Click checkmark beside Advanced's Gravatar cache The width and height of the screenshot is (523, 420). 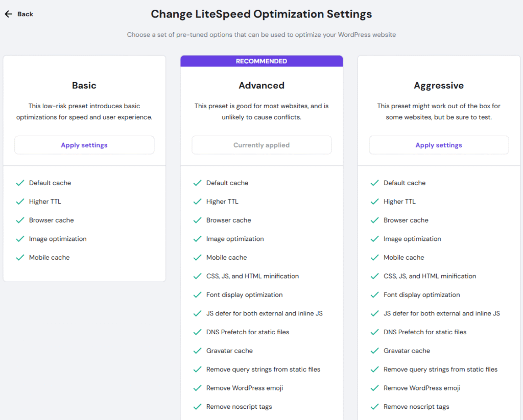pos(197,351)
